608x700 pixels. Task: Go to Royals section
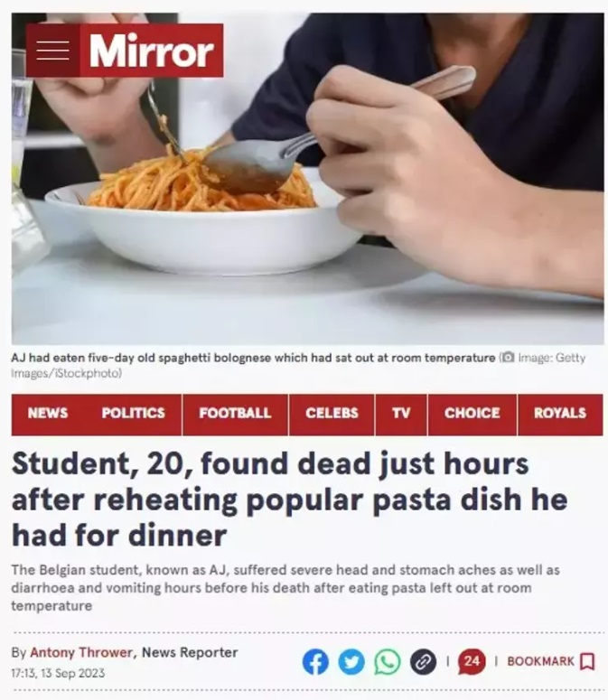(560, 413)
